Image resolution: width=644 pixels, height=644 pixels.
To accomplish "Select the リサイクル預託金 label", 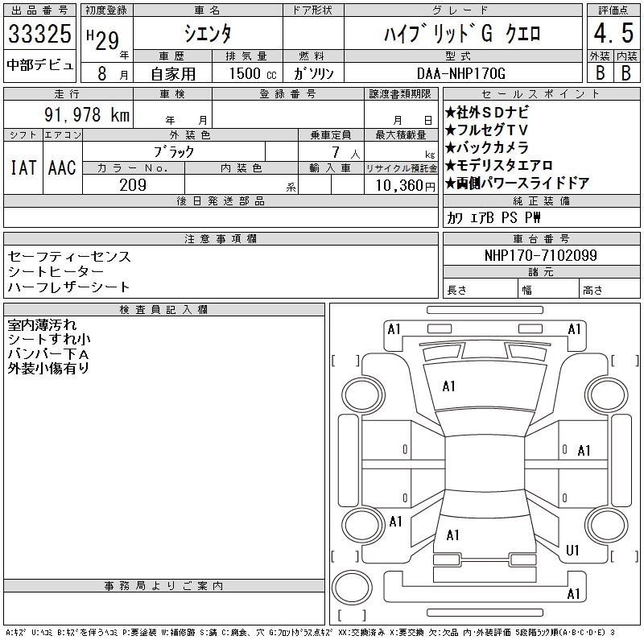I will tap(401, 168).
